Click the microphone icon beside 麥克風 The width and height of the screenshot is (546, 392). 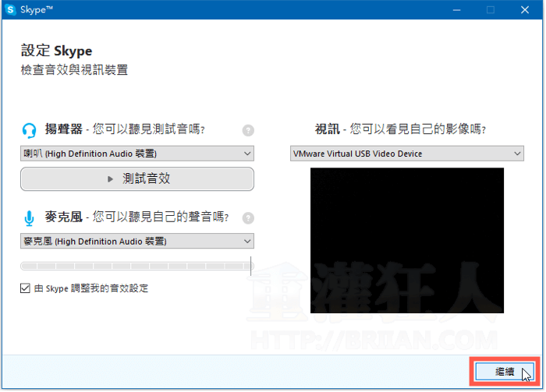tap(29, 217)
